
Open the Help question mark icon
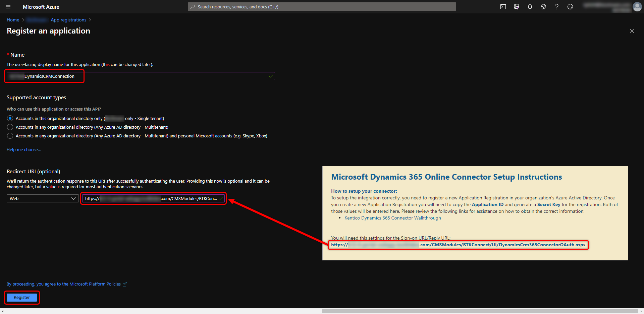(x=557, y=7)
